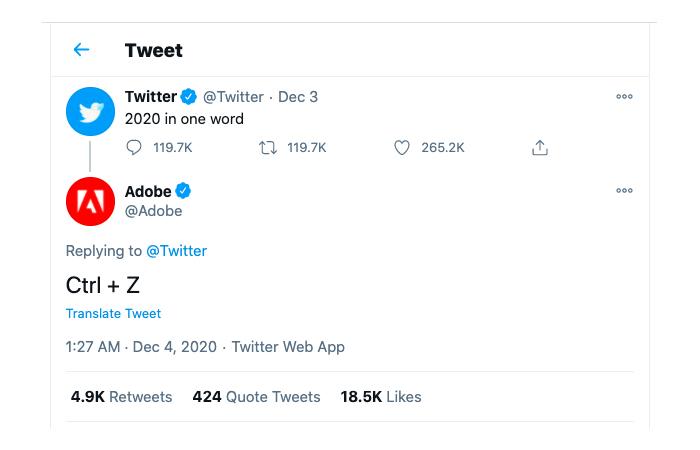700x450 pixels.
Task: Like Twitter's tweet with the heart icon
Action: pyautogui.click(x=402, y=147)
